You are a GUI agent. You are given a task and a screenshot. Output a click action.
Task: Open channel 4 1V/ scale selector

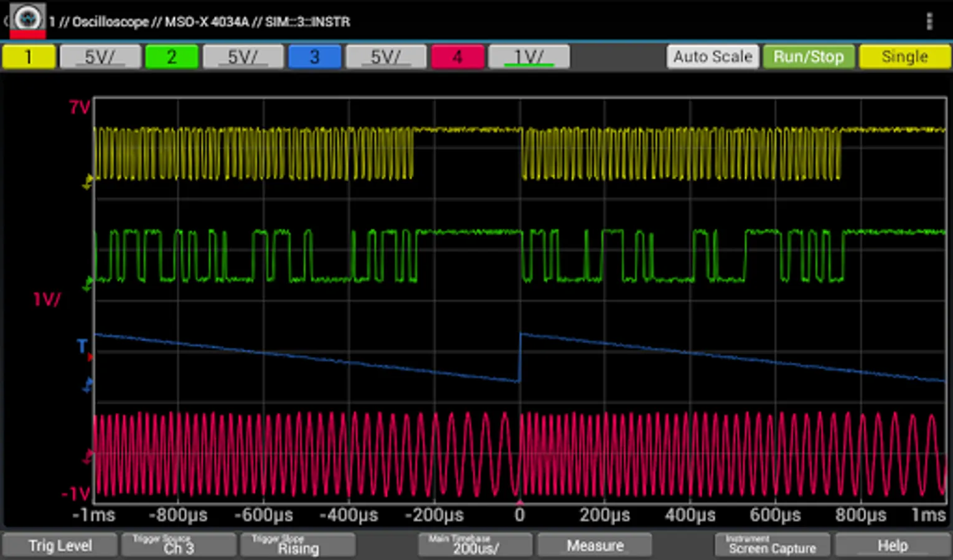pyautogui.click(x=528, y=57)
